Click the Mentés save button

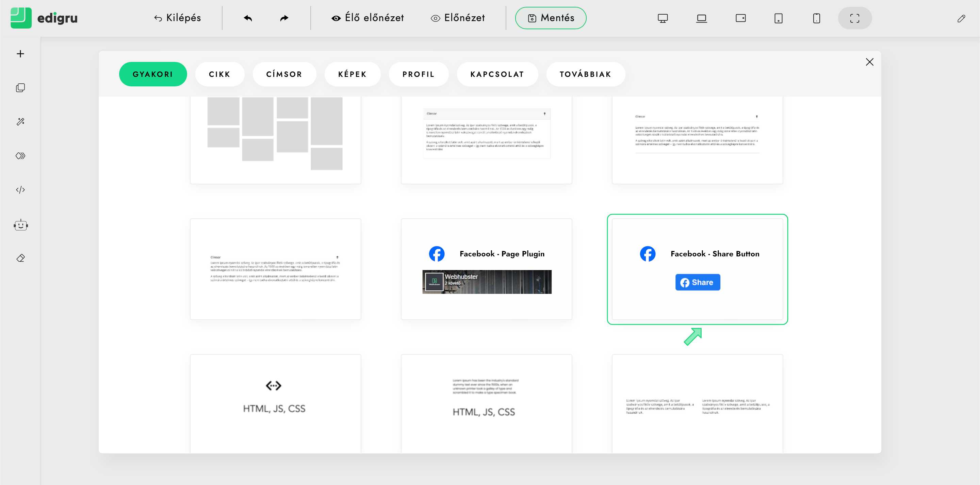click(551, 18)
